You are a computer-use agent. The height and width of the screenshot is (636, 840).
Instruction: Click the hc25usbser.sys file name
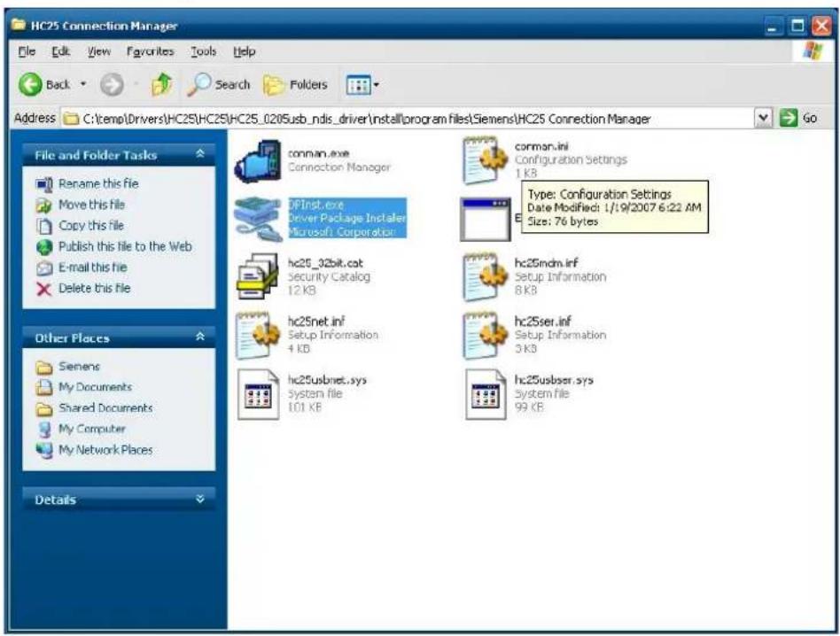pos(554,380)
